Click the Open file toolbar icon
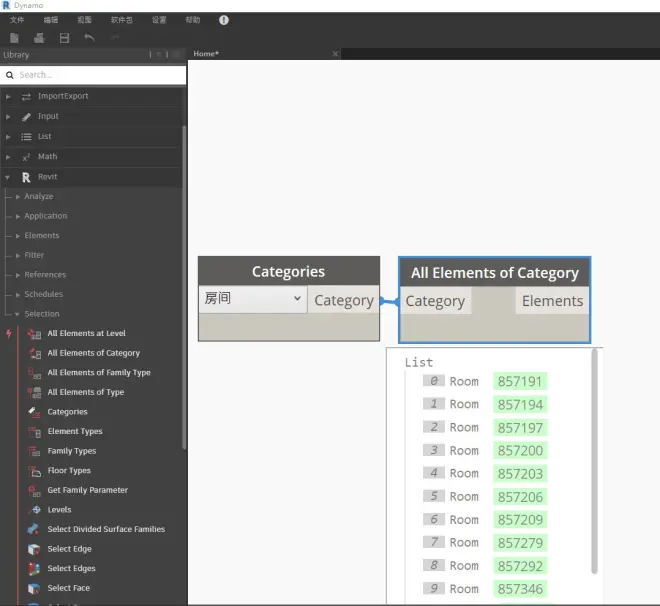The width and height of the screenshot is (660, 606). pos(39,38)
